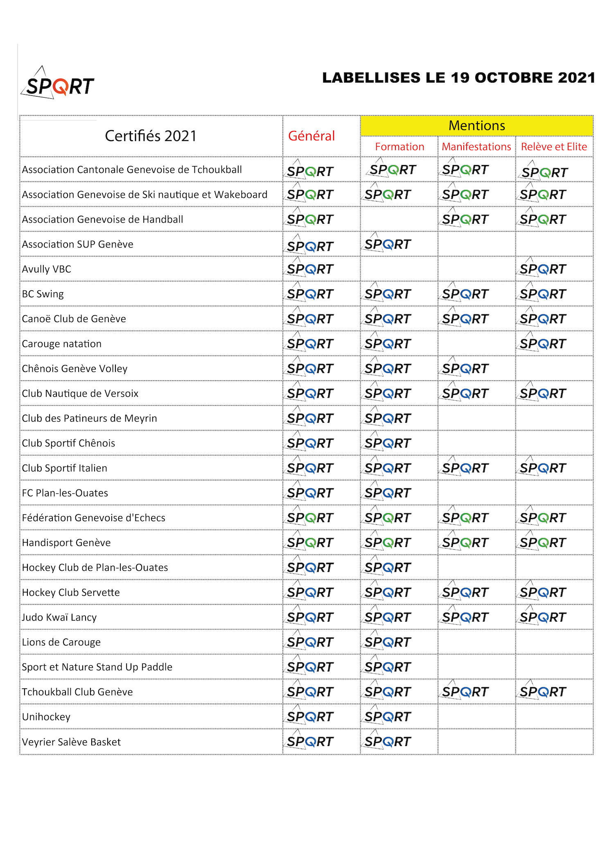614x868 pixels.
Task: Click the title 'LABELLISES LE 19 OCTOBRE 2021'
Action: pyautogui.click(x=458, y=78)
